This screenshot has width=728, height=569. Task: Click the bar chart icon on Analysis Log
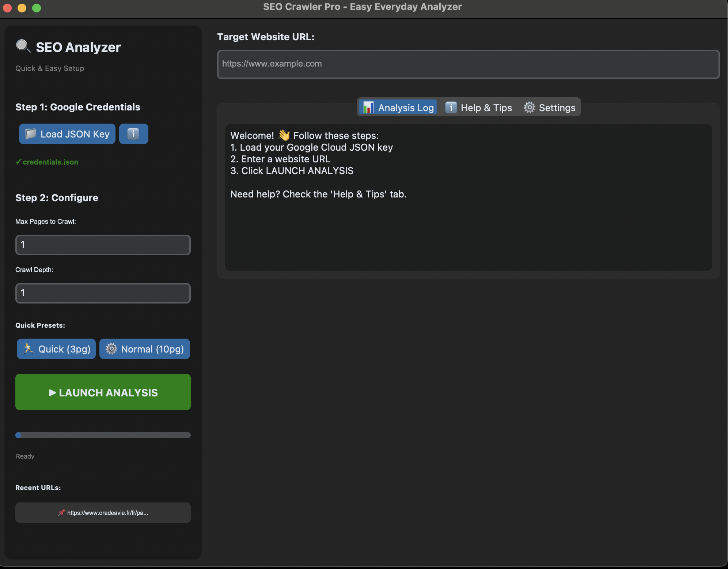point(368,108)
